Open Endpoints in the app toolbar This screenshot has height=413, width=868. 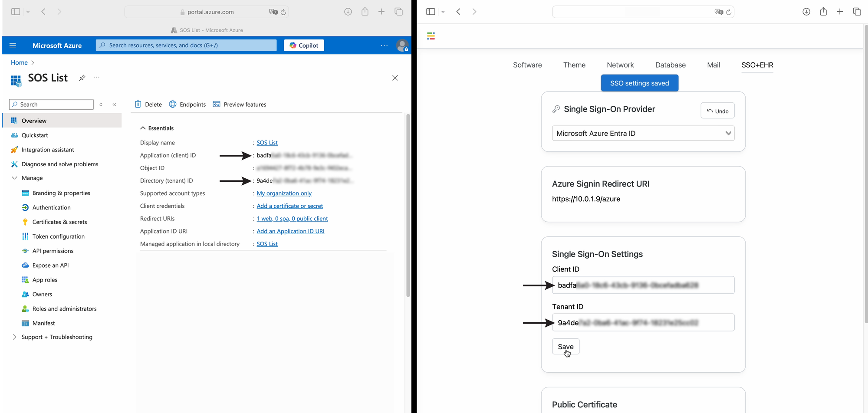187,104
